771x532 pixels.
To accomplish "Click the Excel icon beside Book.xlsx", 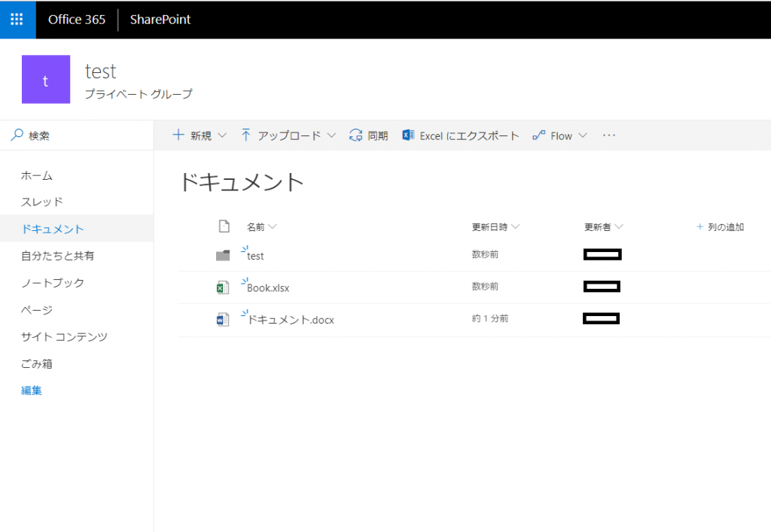I will pyautogui.click(x=223, y=287).
